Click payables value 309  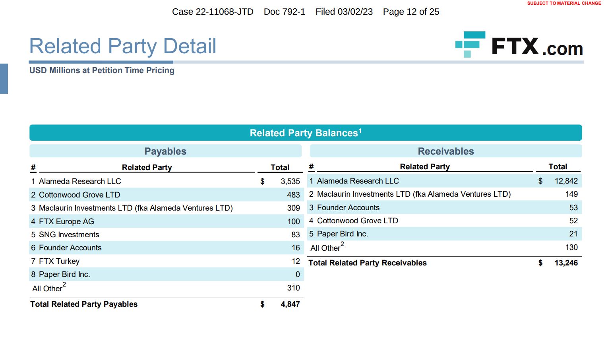point(293,208)
